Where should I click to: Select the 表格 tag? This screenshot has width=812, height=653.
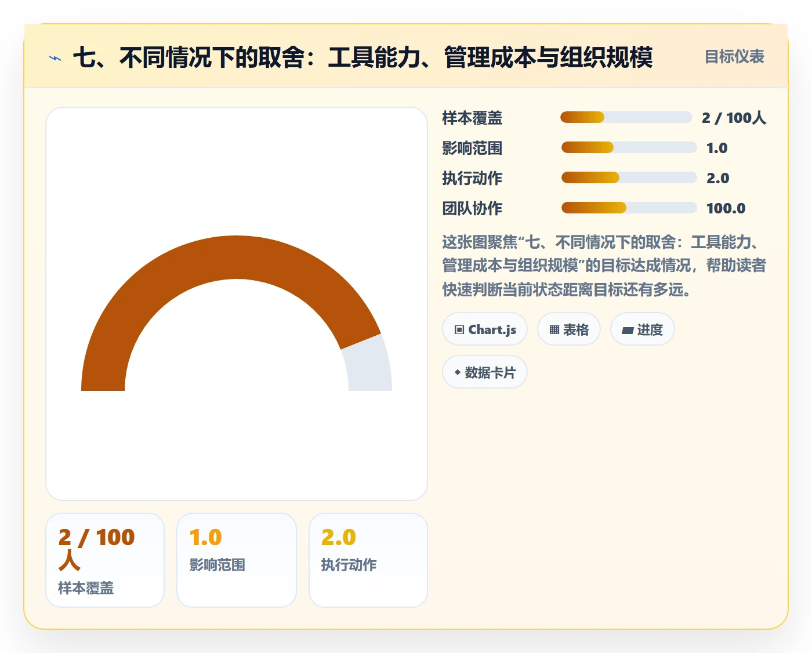click(x=569, y=329)
